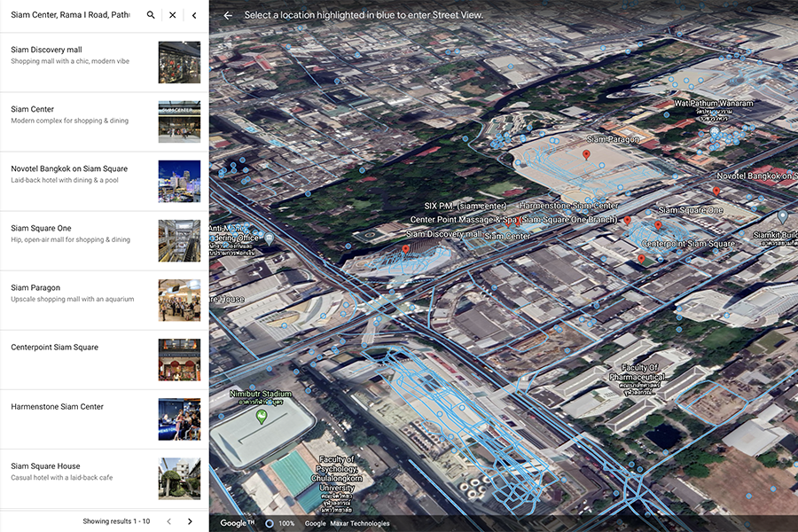Go to the next results page
Screen dimensions: 798x532
[x=190, y=521]
